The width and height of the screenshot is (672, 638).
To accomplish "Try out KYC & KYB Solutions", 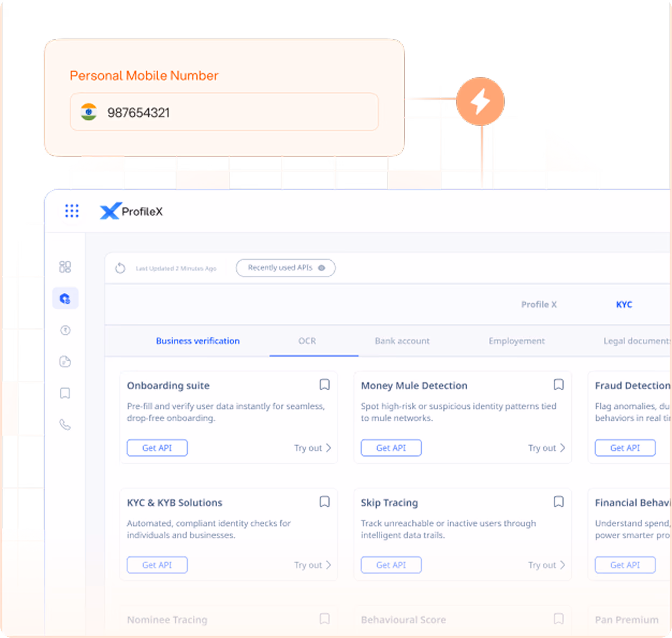I will [x=313, y=565].
